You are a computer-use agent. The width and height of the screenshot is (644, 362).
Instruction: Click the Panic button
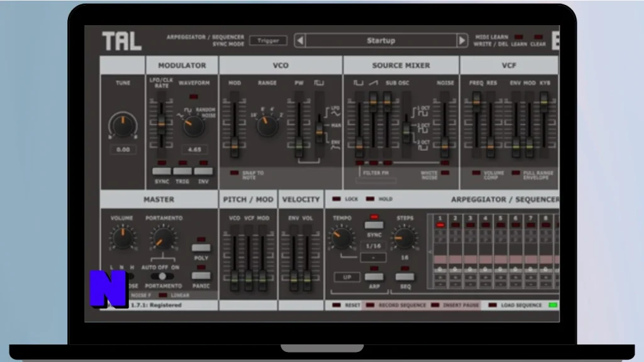tap(201, 275)
